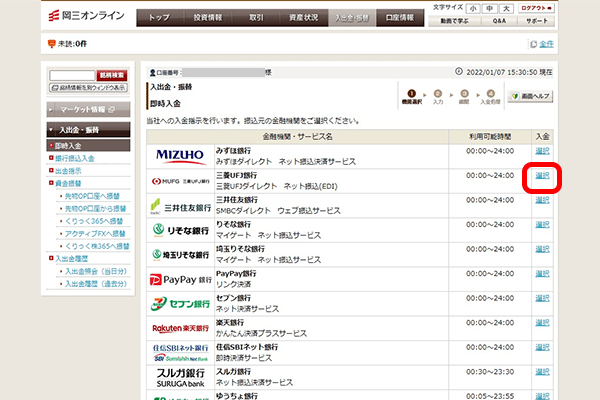Click the 岡三オンライン logo
Image resolution: width=600 pixels, height=400 pixels.
(86, 16)
